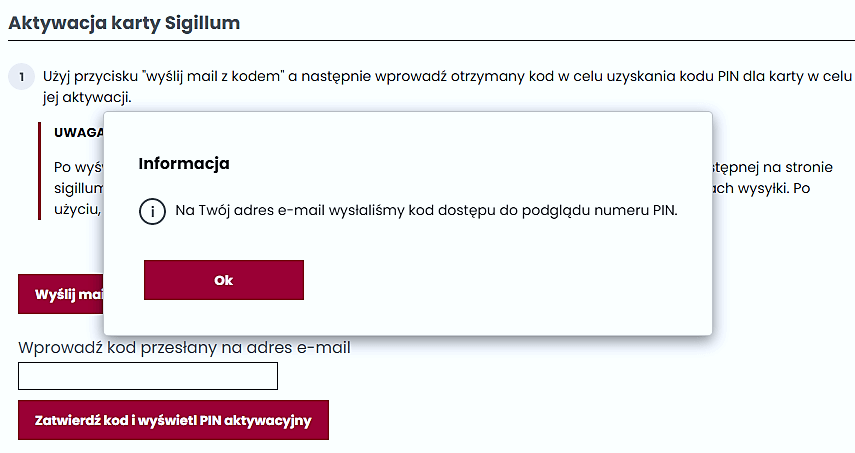Screen dimensions: 855x453
Task: Click the Informacja dialog heading
Action: coord(184,164)
